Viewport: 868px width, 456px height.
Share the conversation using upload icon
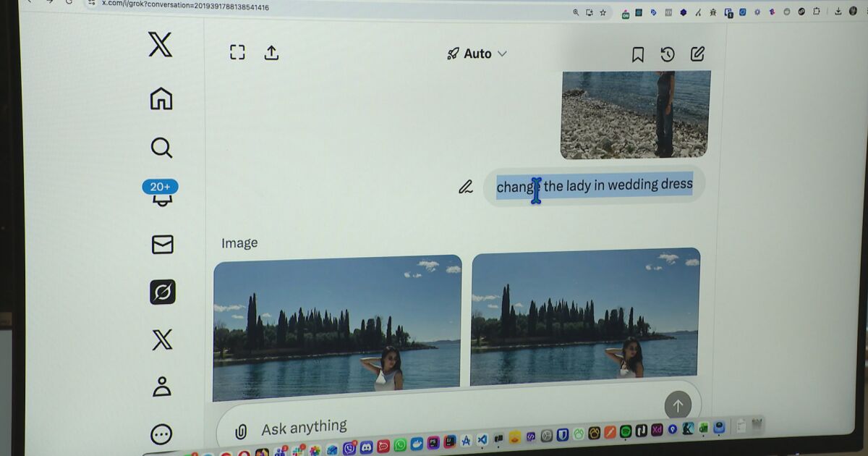271,52
